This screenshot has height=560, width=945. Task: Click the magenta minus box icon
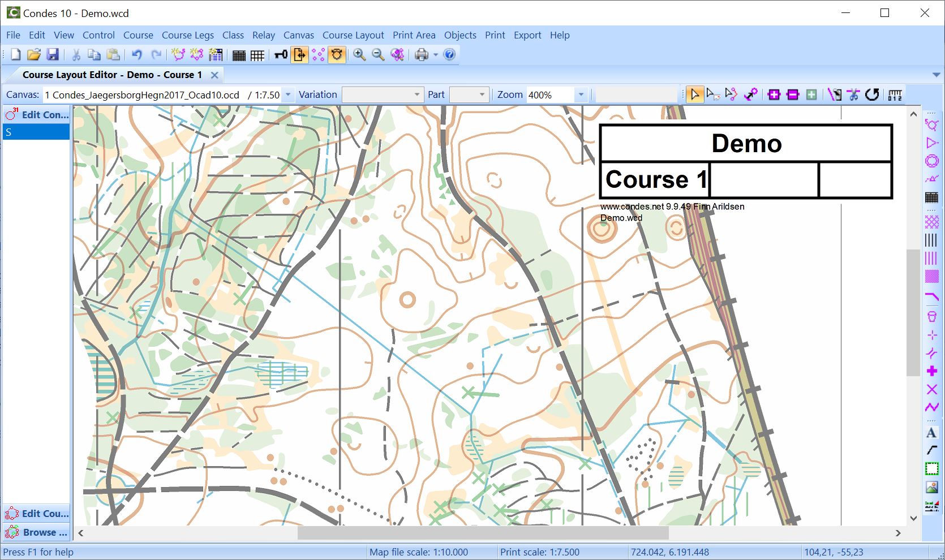click(x=793, y=94)
